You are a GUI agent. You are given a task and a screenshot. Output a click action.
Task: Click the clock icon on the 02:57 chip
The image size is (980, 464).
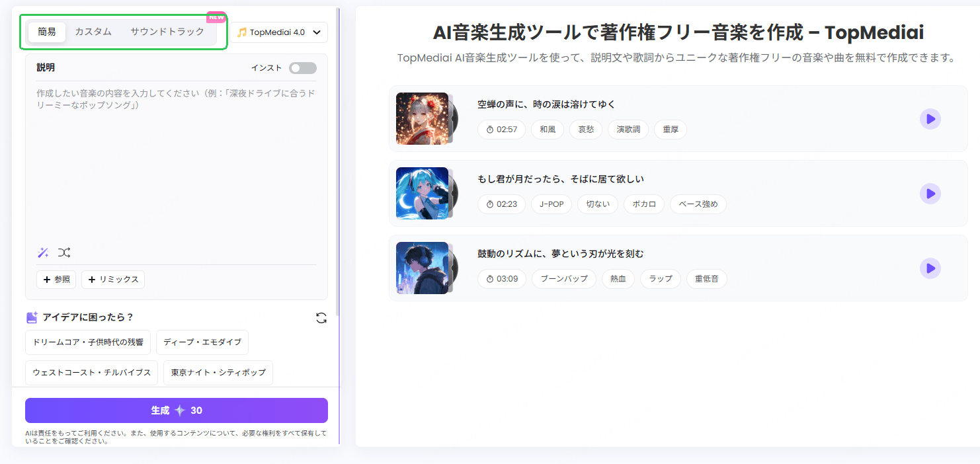coord(490,130)
